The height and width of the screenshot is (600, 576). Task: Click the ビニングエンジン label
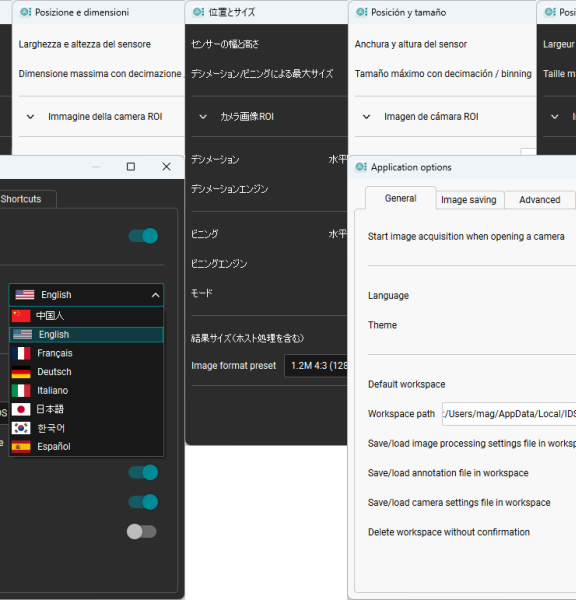click(x=219, y=264)
